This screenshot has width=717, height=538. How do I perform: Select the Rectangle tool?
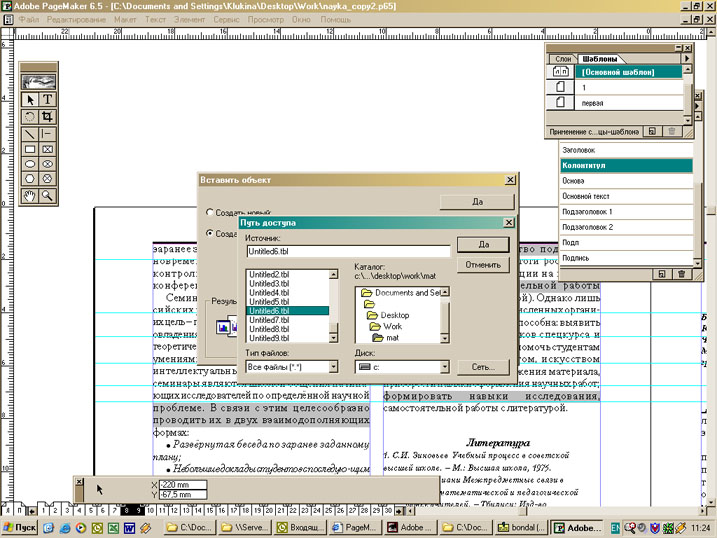pos(30,149)
